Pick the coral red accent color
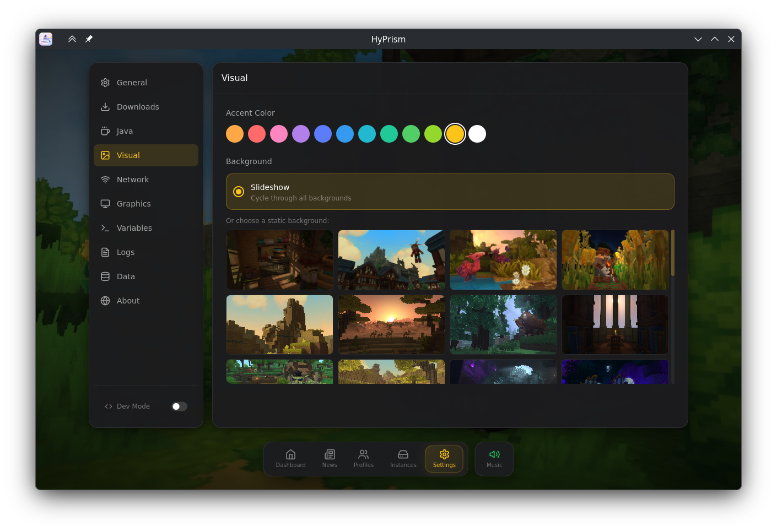The image size is (777, 532). coord(257,134)
